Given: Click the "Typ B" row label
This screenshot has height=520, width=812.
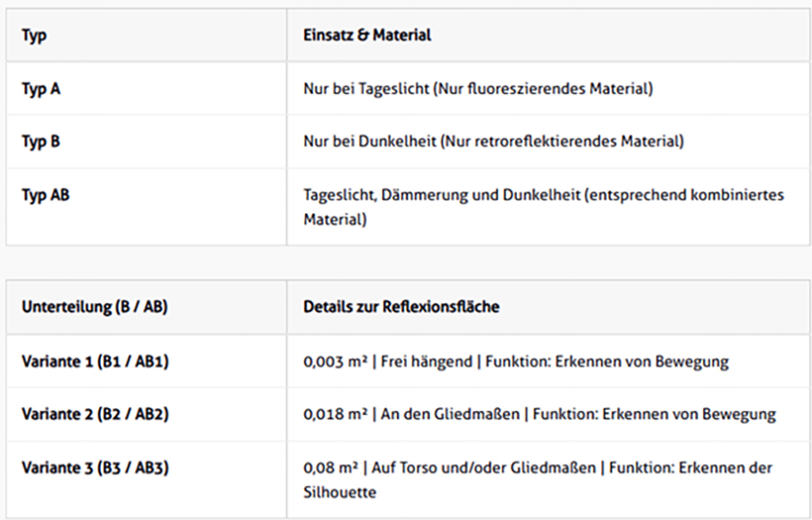Looking at the screenshot, I should tap(42, 141).
